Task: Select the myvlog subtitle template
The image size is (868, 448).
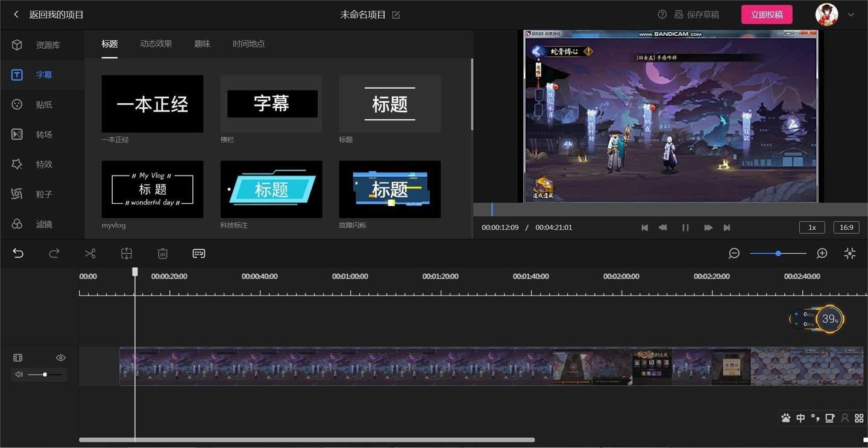Action: tap(153, 189)
